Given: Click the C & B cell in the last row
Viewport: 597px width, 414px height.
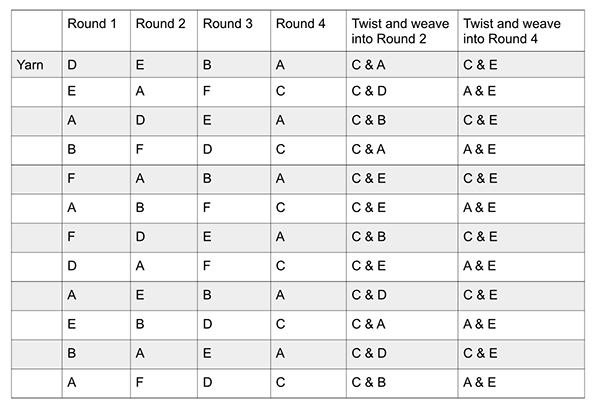Looking at the screenshot, I should click(x=402, y=384).
